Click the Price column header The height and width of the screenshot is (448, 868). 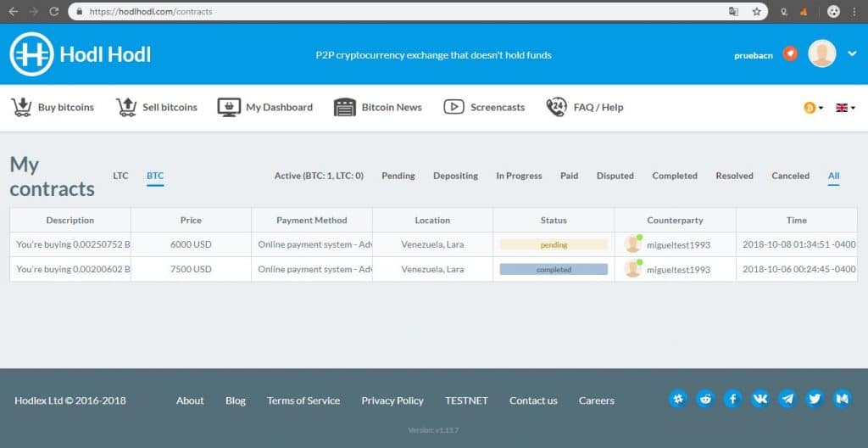tap(191, 220)
